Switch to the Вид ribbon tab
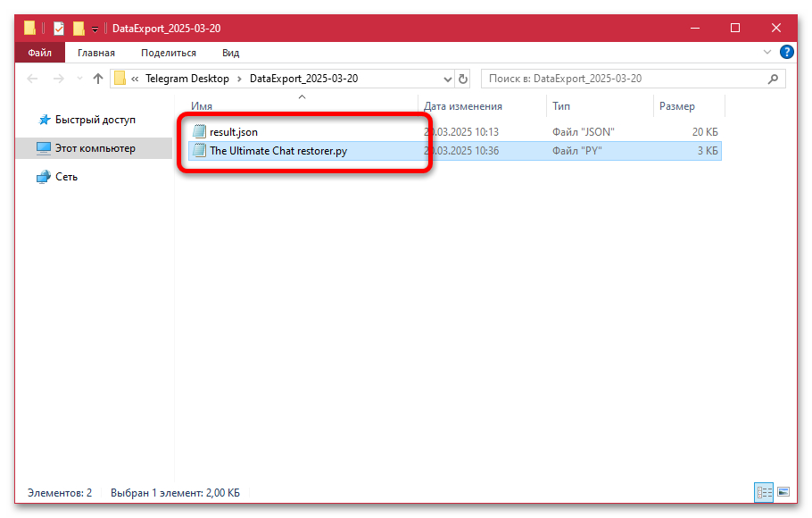This screenshot has height=518, width=812. 230,54
